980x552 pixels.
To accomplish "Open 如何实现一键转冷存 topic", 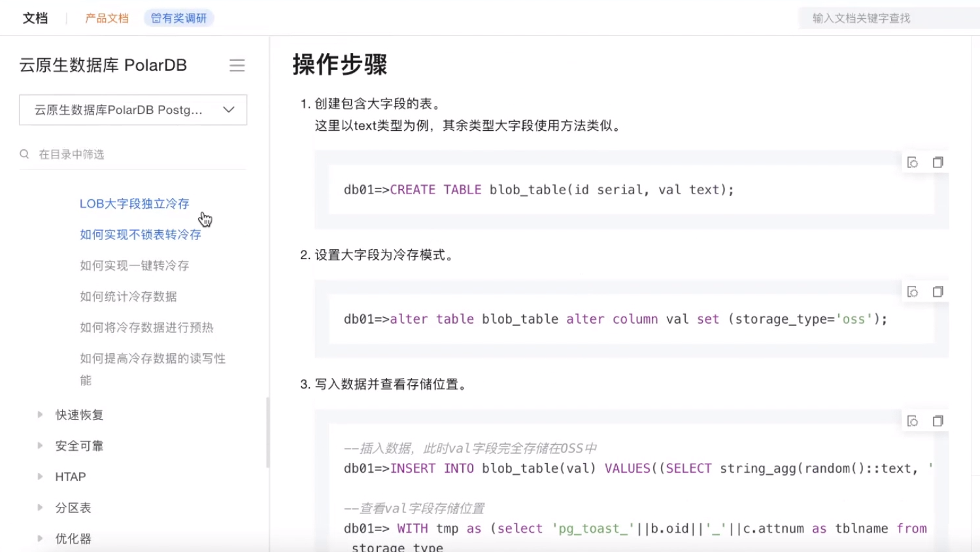I will [x=133, y=266].
